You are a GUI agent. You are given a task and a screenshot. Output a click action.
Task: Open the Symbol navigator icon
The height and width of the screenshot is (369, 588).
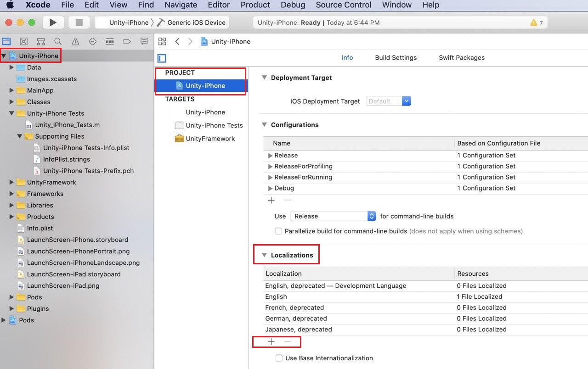click(x=41, y=41)
